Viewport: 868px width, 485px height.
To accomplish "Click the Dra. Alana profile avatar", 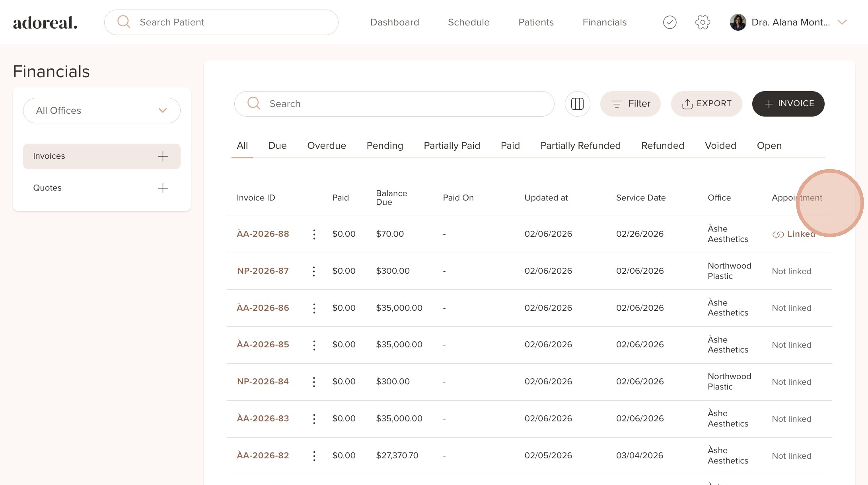I will point(738,22).
